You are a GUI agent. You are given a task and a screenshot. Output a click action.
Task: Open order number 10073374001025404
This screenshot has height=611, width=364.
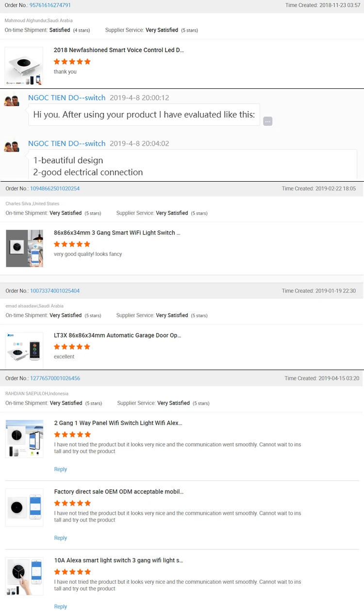coord(55,291)
